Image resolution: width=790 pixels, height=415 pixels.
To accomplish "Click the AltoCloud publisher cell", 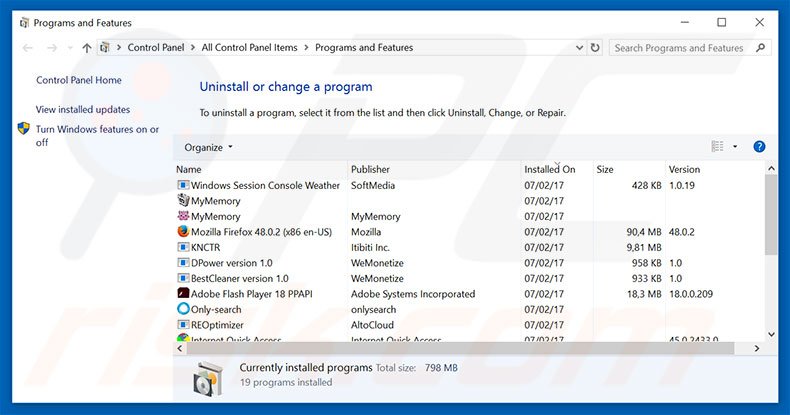I will 372,325.
